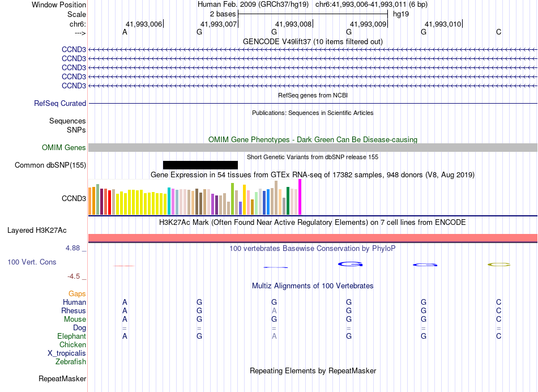Click the Scale label

point(76,14)
